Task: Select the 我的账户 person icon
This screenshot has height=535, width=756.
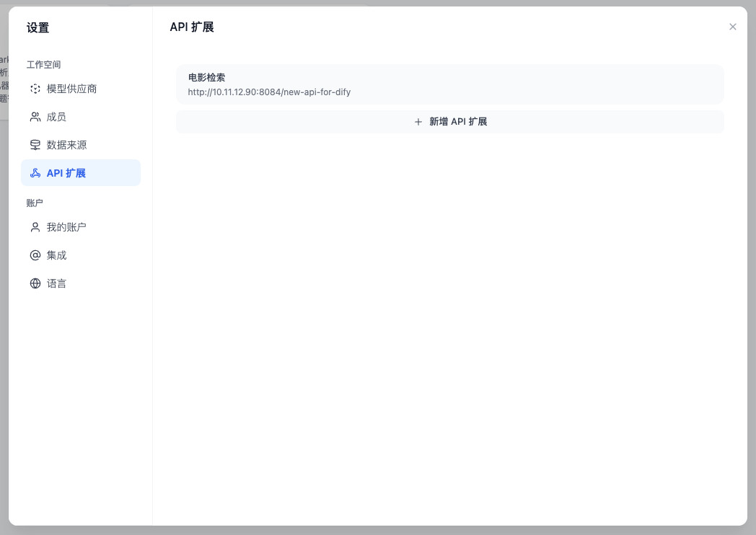Action: [35, 226]
